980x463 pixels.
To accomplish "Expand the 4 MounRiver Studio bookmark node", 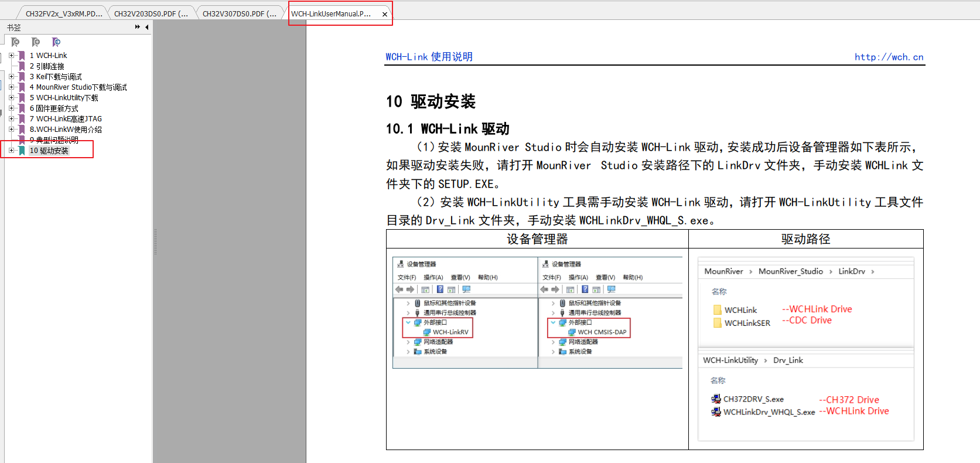I will [x=11, y=87].
